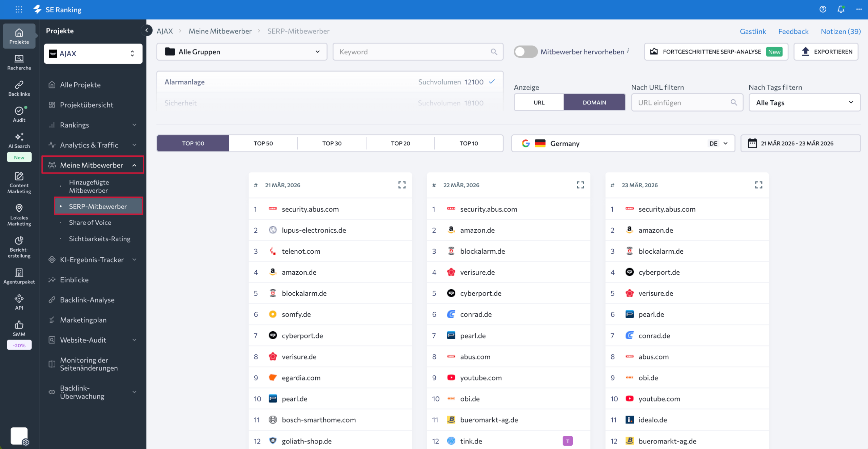Uncheck the Alarmanlage keyword checkmark
Viewport: 868px width, 449px height.
pyautogui.click(x=492, y=82)
